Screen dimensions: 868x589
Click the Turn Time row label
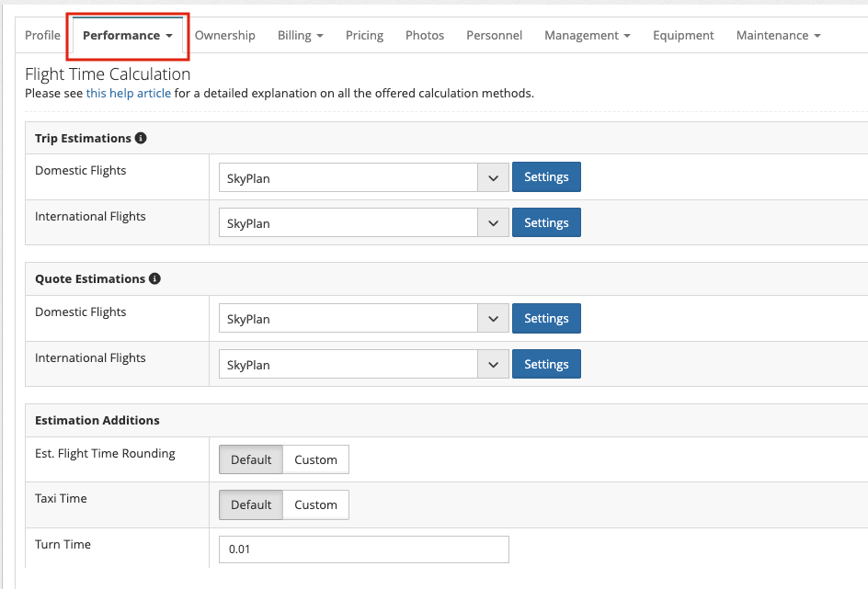[x=63, y=544]
